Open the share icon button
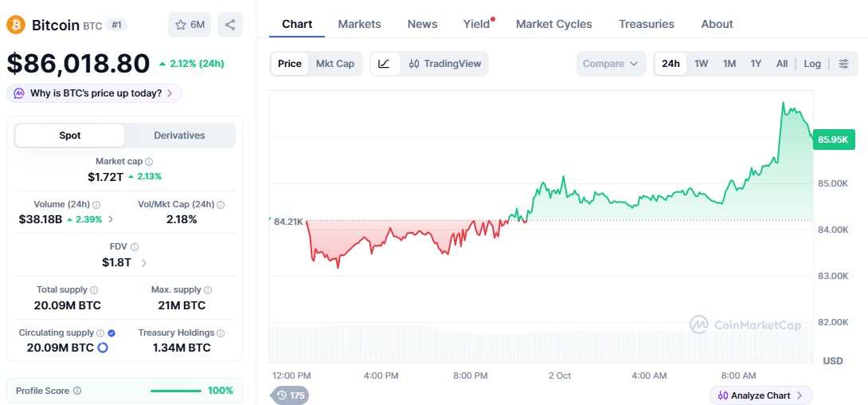The width and height of the screenshot is (868, 405). click(230, 25)
